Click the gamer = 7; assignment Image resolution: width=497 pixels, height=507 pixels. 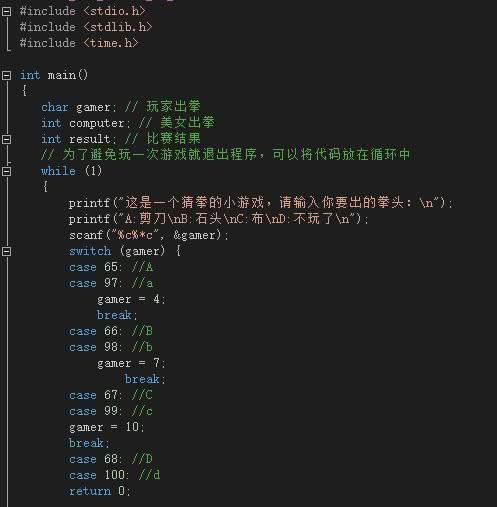(131, 363)
